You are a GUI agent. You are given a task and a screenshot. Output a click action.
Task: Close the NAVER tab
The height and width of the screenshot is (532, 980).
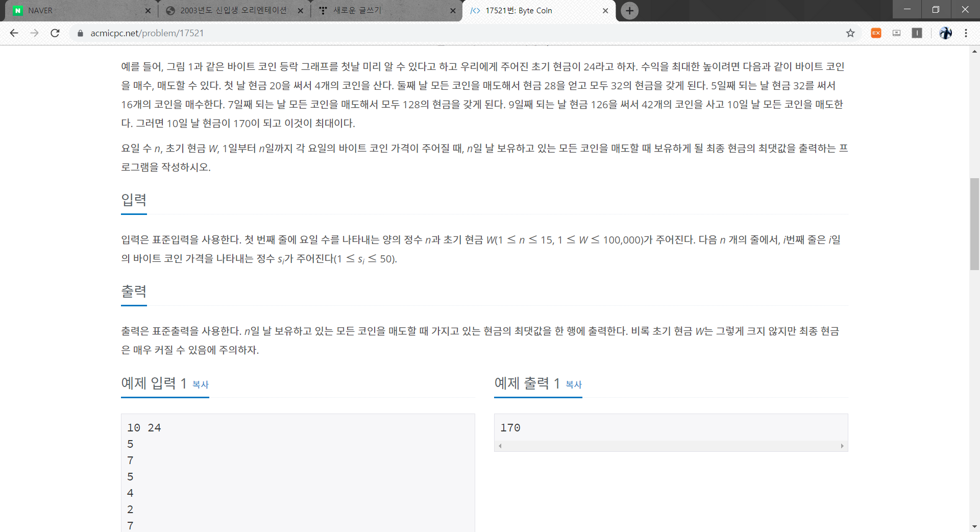[x=148, y=11]
